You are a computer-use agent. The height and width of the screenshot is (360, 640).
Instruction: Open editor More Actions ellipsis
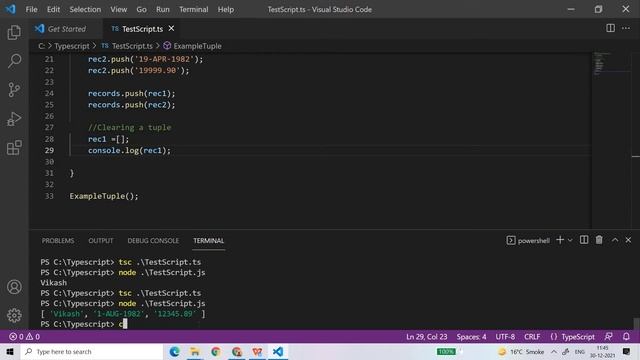[x=626, y=28]
